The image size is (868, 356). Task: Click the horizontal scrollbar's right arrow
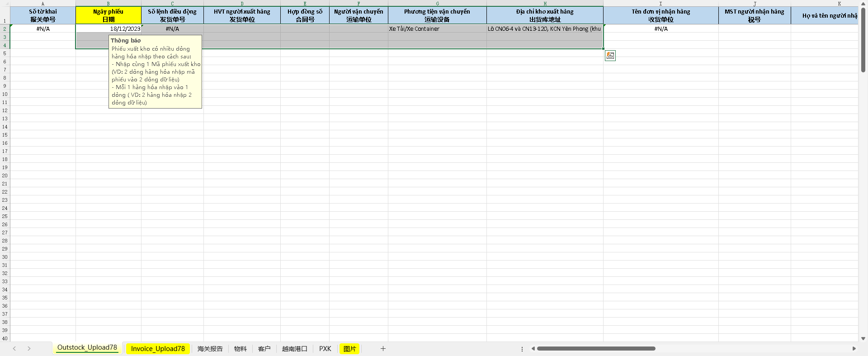pyautogui.click(x=854, y=349)
